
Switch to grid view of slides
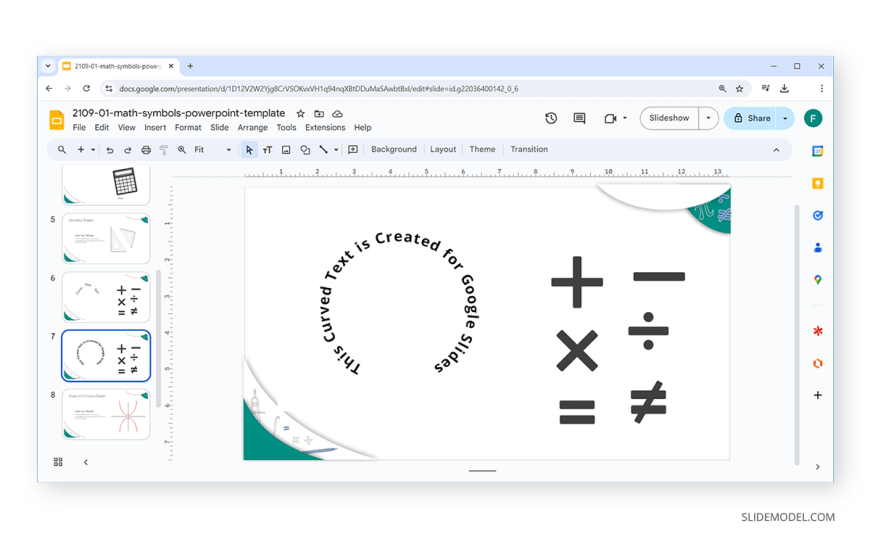58,462
